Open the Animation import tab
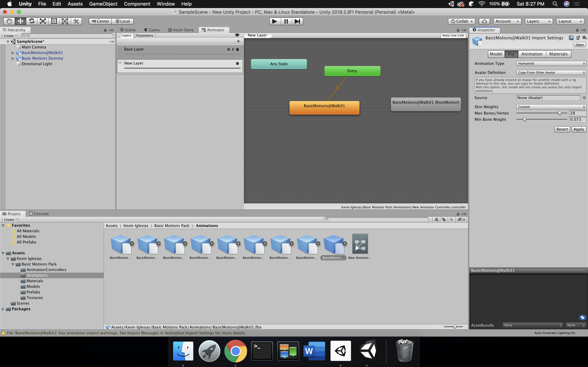 532,54
